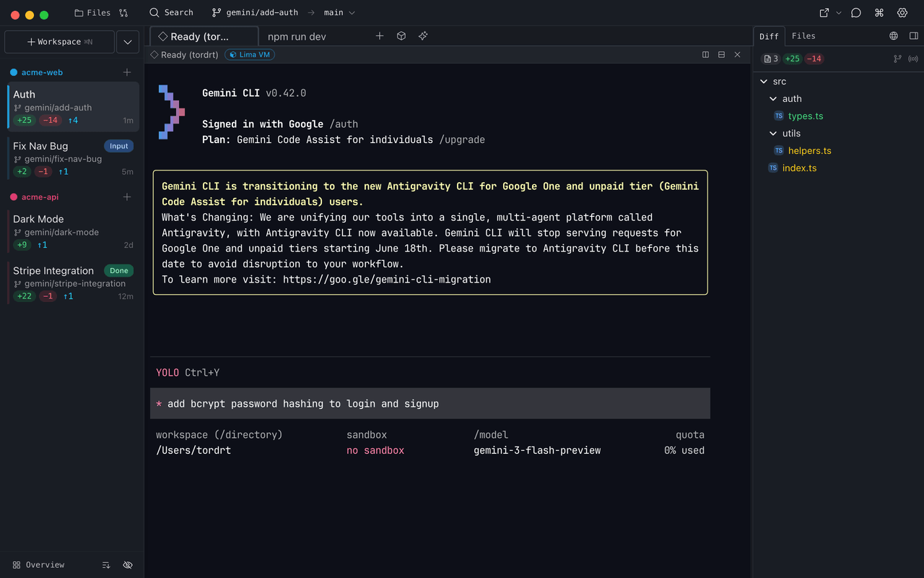The height and width of the screenshot is (578, 924).
Task: Open the chat bubble icon
Action: (x=856, y=13)
